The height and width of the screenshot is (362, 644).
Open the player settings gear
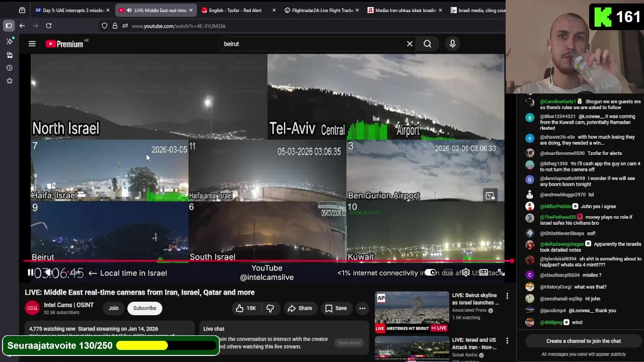click(x=466, y=273)
